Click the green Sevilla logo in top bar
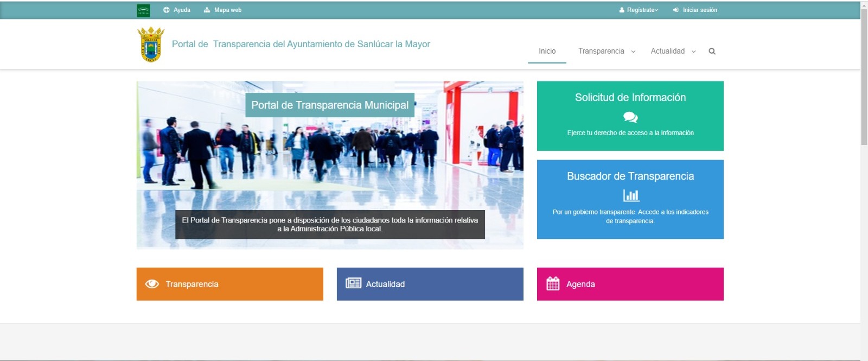Screen dimensions: 868x361 point(143,10)
